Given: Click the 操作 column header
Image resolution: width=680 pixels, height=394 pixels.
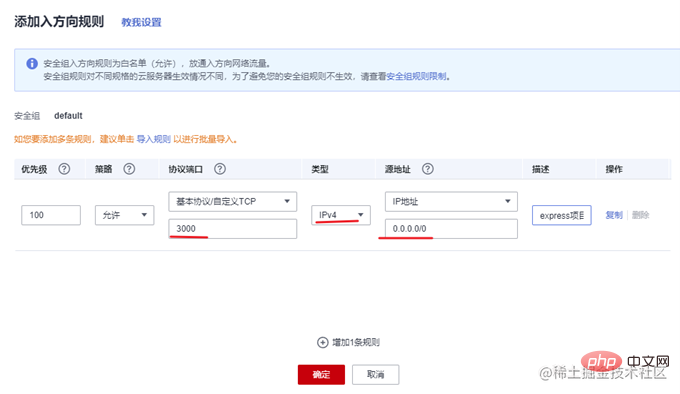Looking at the screenshot, I should pyautogui.click(x=614, y=169).
